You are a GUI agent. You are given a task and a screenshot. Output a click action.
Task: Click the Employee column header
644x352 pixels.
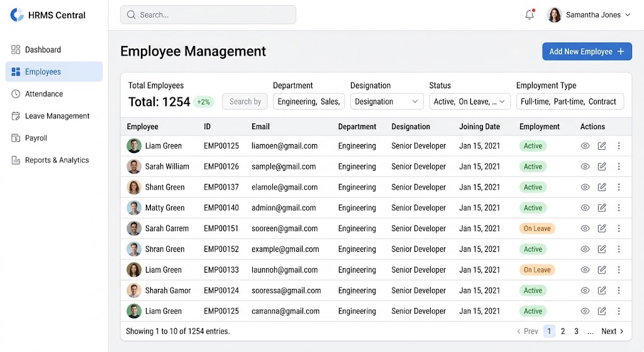(x=143, y=127)
